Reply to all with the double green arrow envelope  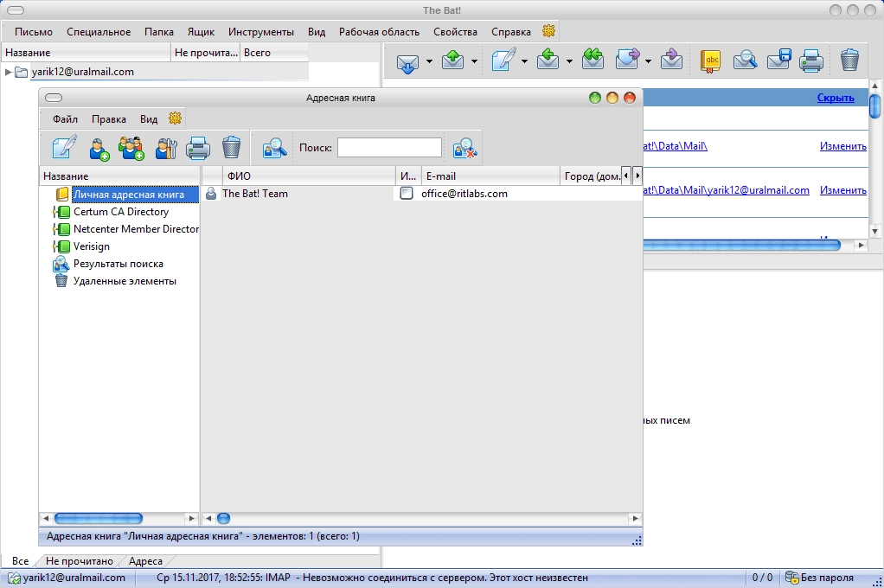593,60
